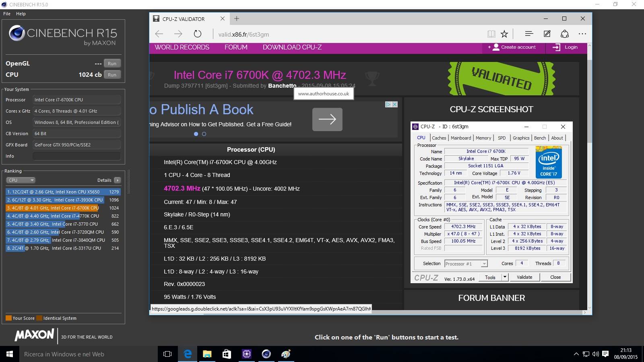Click CPU-Z Tools button
The image size is (644, 362).
click(x=490, y=277)
